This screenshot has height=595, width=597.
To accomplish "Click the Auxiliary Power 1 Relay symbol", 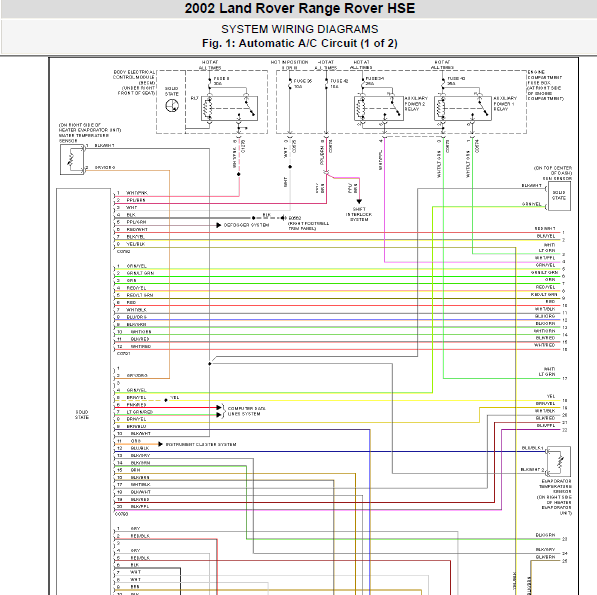I will 463,108.
